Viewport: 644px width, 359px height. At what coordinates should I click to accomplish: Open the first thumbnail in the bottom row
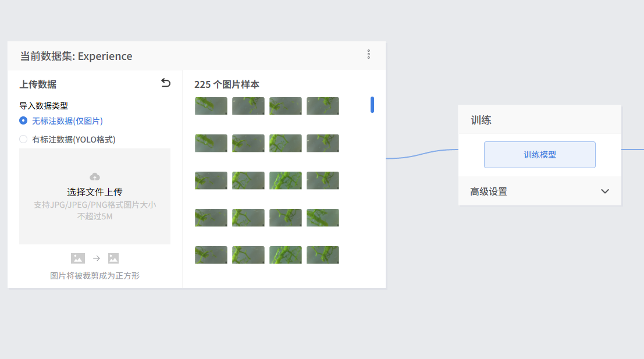click(211, 255)
